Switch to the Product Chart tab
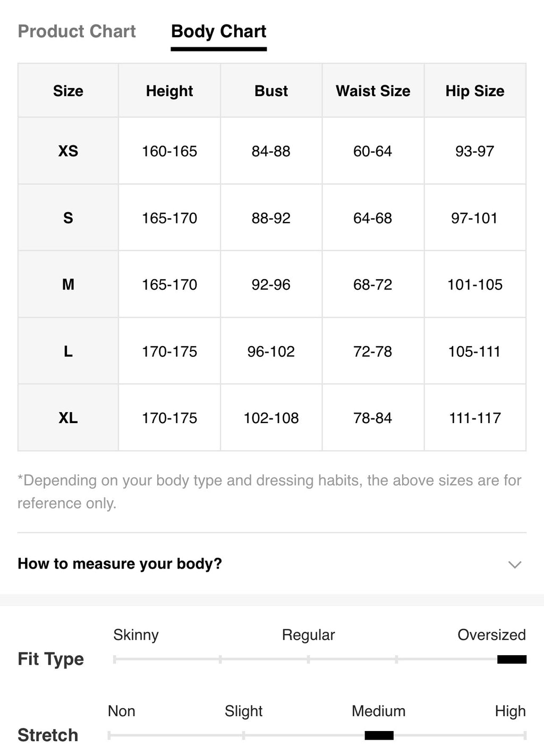This screenshot has height=756, width=544. click(77, 31)
